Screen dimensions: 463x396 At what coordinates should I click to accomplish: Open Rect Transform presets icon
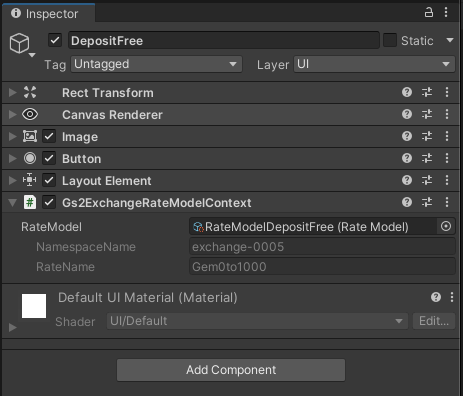pyautogui.click(x=427, y=92)
